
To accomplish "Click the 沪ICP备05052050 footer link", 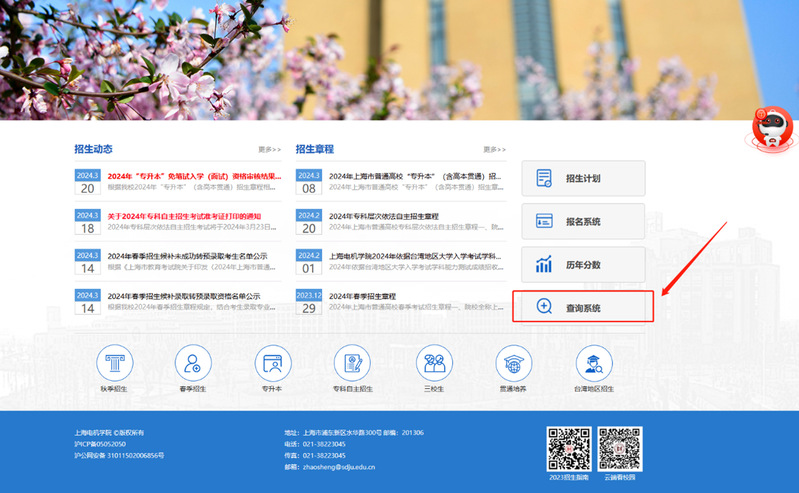I will tap(100, 443).
